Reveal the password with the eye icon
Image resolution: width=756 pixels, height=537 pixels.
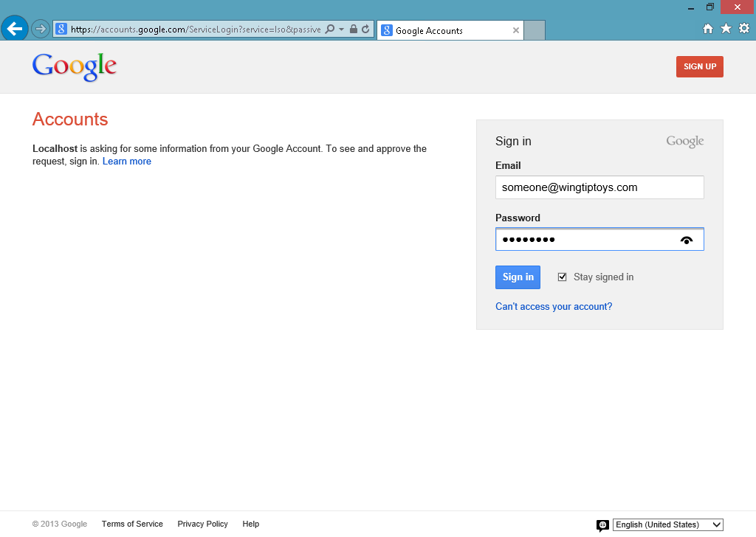point(687,239)
